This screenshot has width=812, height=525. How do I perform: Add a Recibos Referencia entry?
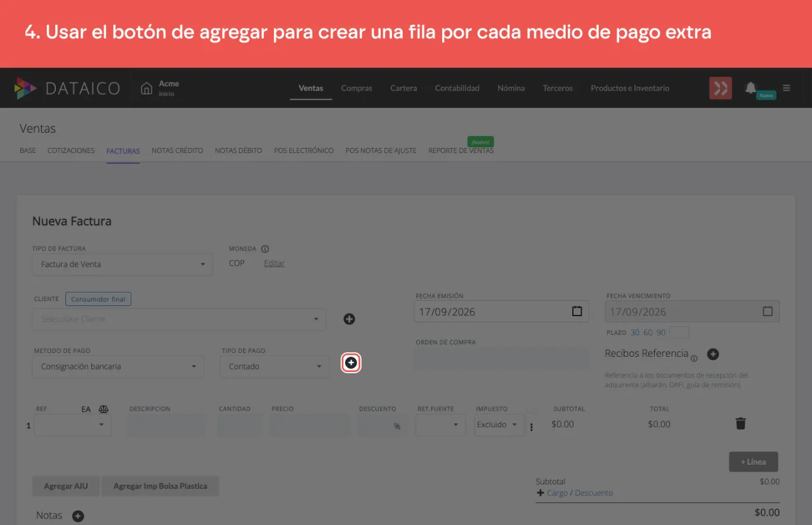point(713,354)
